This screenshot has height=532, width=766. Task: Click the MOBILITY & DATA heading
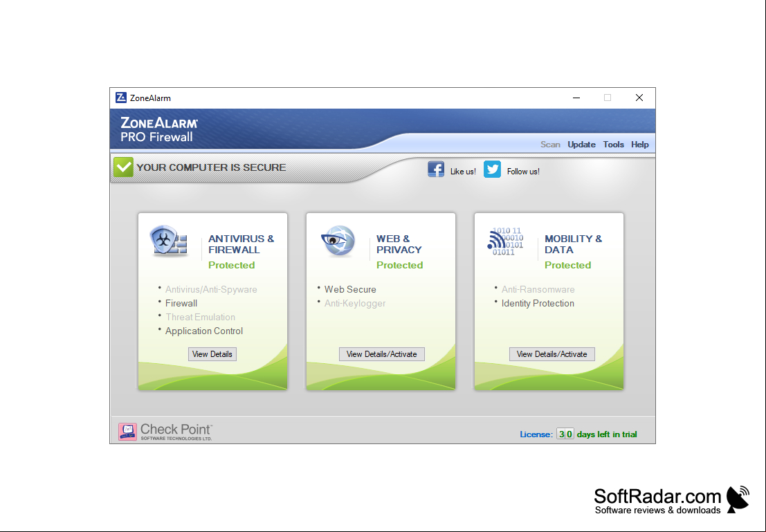coord(574,244)
